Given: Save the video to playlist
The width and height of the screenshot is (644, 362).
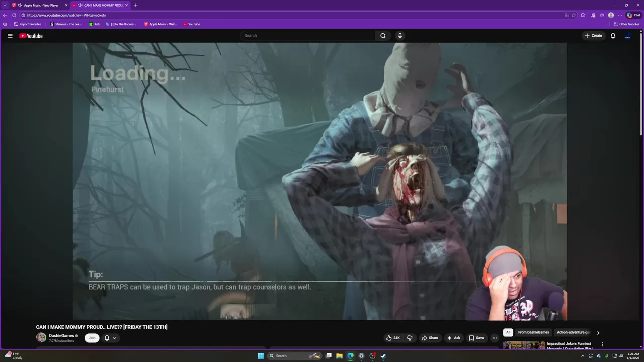Looking at the screenshot, I should pos(476,338).
